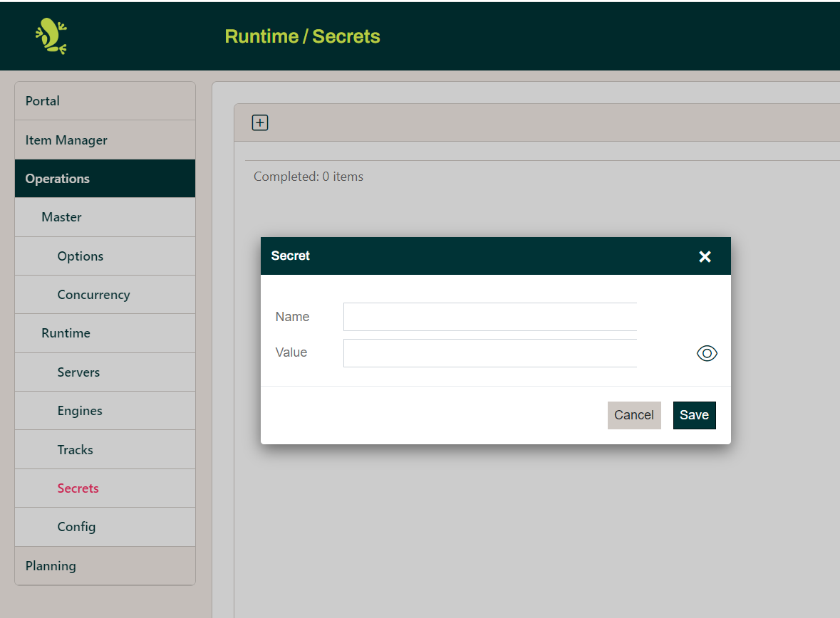Open Config under Runtime
This screenshot has height=618, width=840.
[76, 527]
